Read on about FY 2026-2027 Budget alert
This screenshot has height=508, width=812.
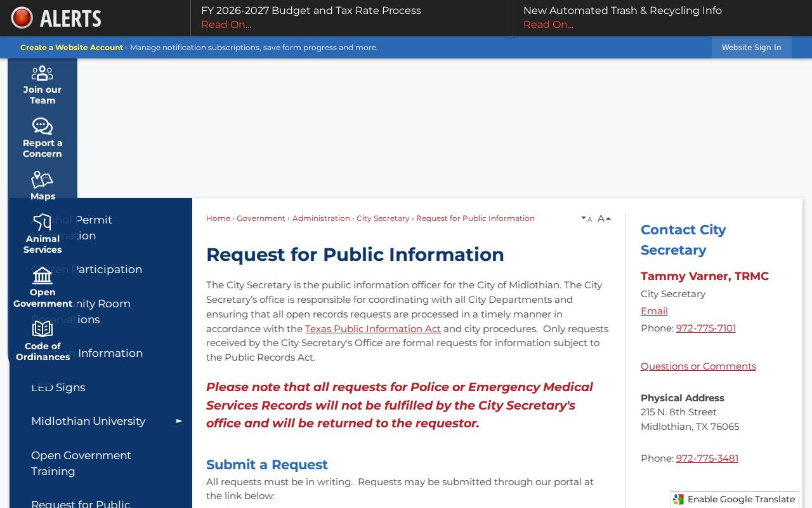226,25
